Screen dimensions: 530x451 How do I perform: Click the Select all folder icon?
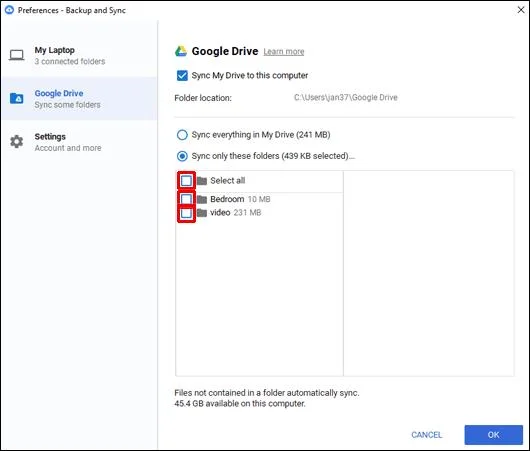point(202,181)
